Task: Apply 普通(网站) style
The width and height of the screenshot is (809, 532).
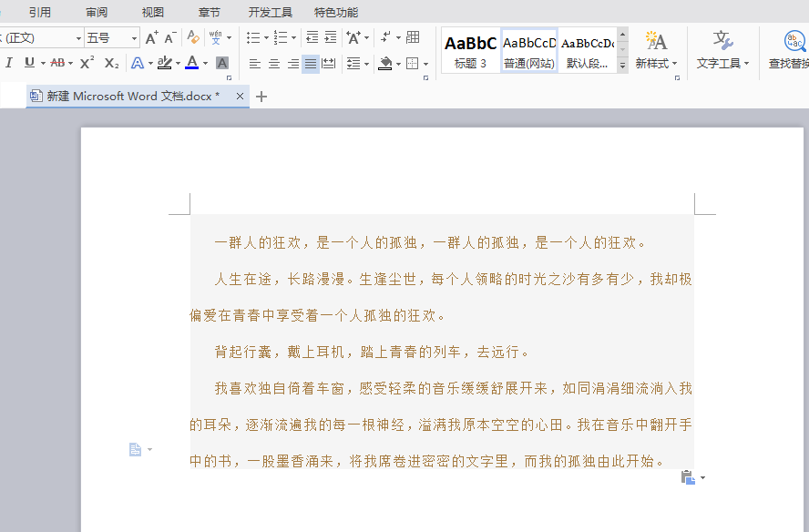Action: tap(529, 51)
